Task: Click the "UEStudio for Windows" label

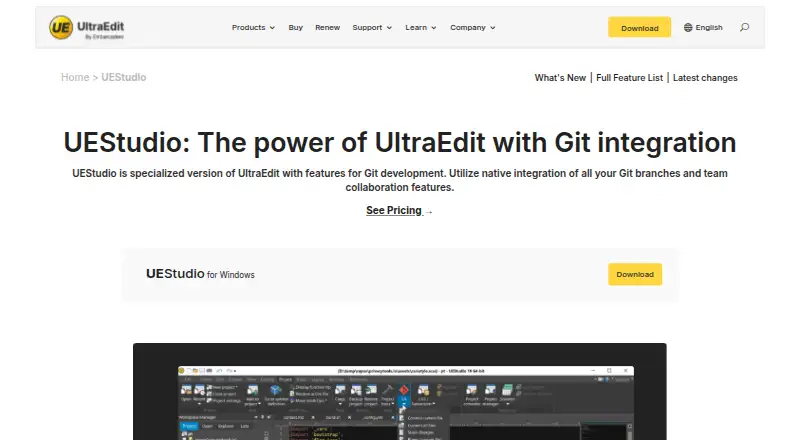Action: (200, 274)
